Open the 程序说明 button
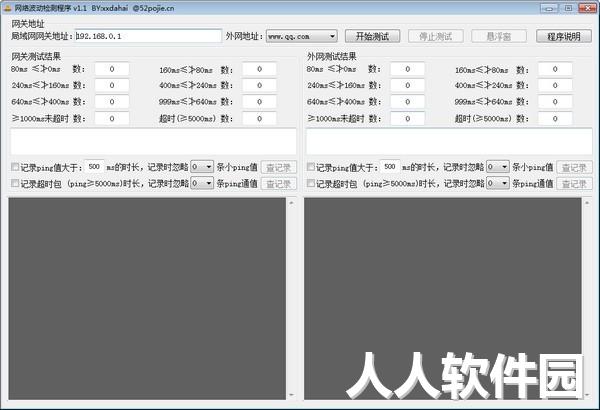The height and width of the screenshot is (410, 600). click(564, 36)
